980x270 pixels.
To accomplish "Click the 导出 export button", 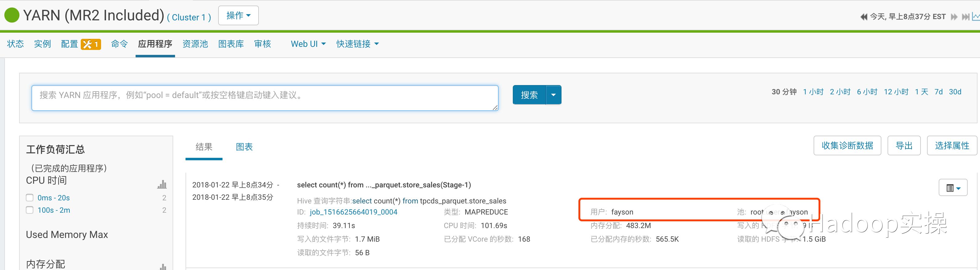I will (x=904, y=146).
